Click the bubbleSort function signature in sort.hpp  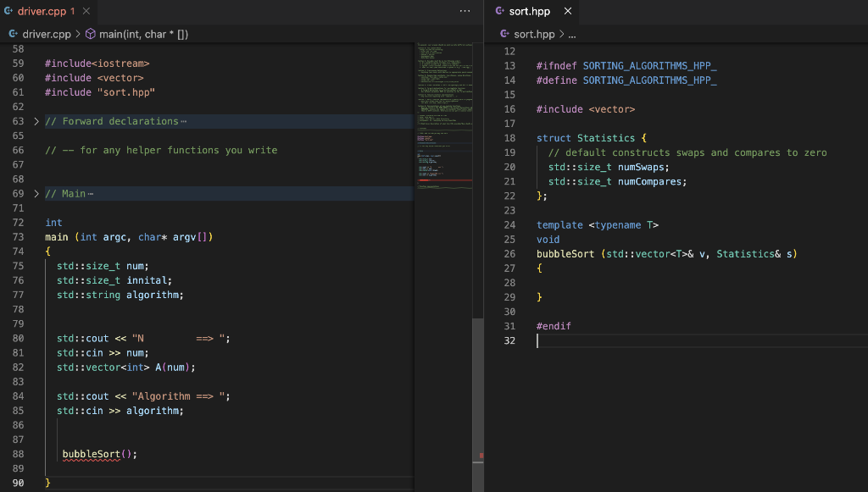(666, 254)
